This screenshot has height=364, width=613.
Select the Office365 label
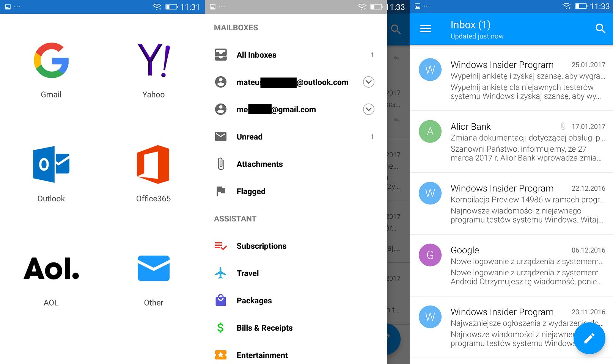(154, 199)
